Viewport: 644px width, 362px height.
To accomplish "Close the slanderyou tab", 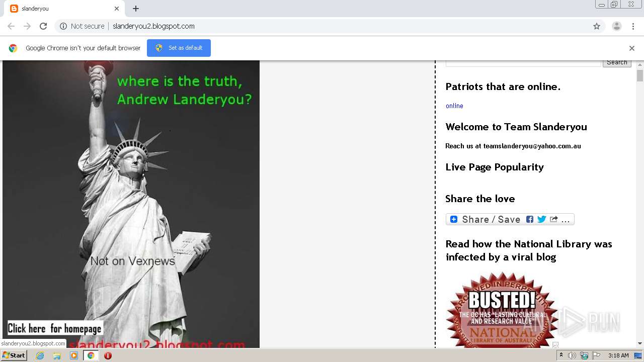I will pyautogui.click(x=117, y=9).
